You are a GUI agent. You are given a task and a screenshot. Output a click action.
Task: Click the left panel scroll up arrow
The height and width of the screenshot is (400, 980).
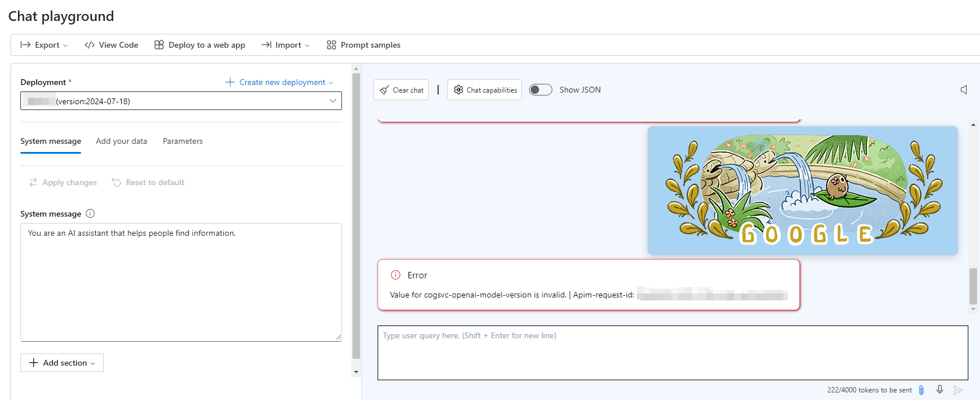click(357, 69)
